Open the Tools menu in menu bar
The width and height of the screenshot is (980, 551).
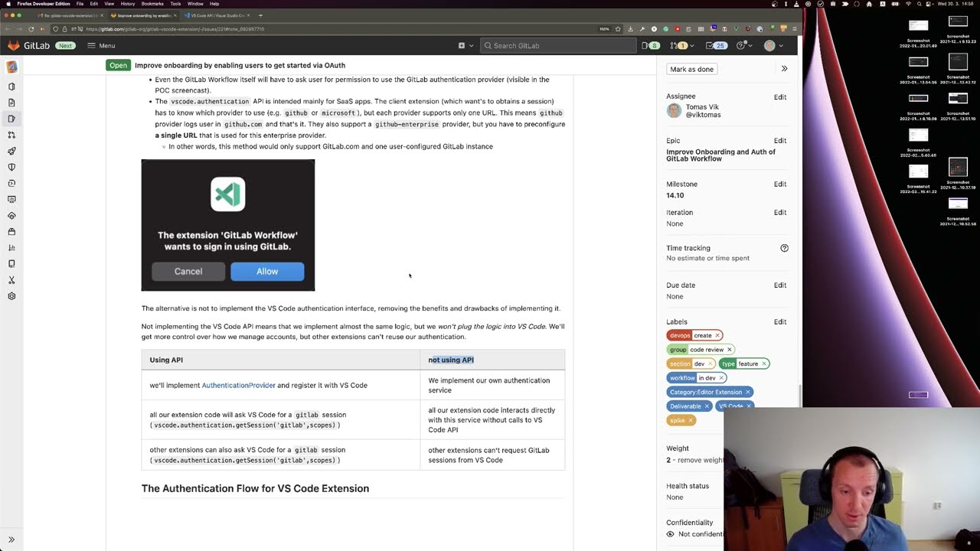tap(175, 4)
